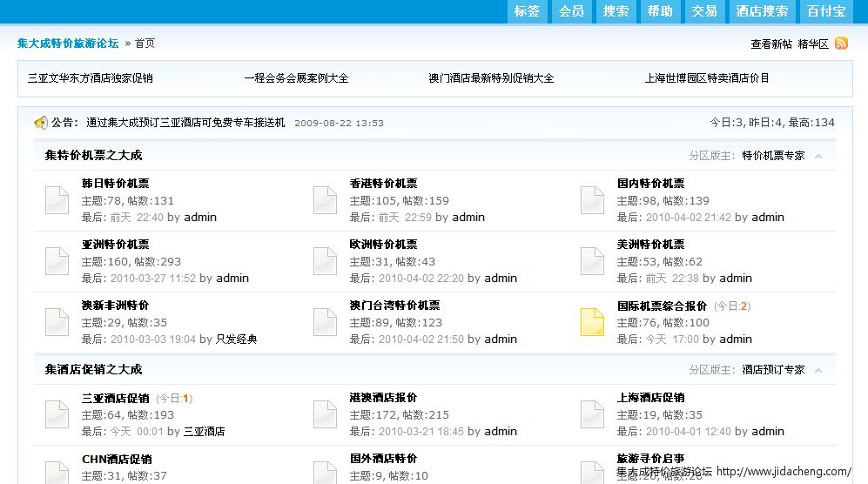The height and width of the screenshot is (484, 868).
Task: Click the forum icon next to 香港特价机票
Action: [x=325, y=200]
